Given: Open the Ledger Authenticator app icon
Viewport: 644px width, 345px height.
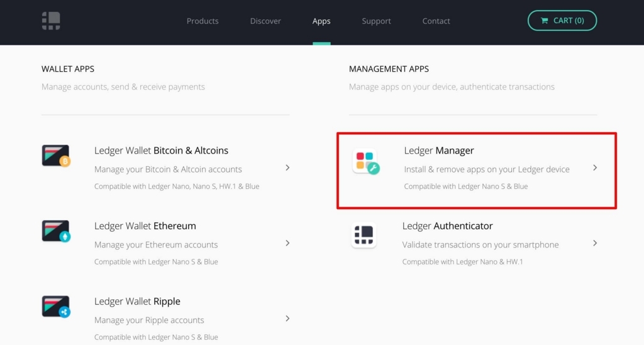Looking at the screenshot, I should pyautogui.click(x=364, y=235).
